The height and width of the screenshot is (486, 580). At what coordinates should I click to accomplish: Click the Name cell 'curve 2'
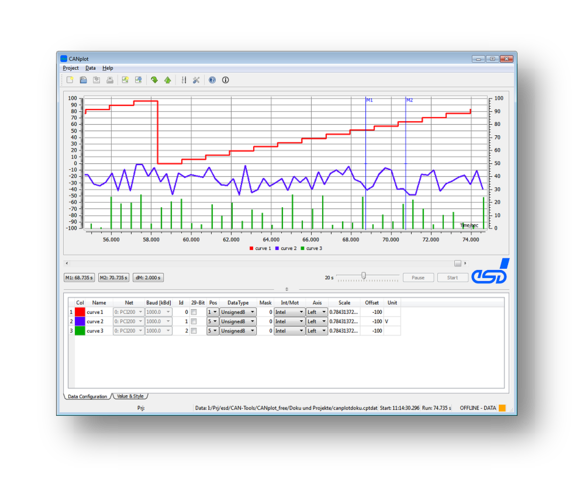[99, 321]
